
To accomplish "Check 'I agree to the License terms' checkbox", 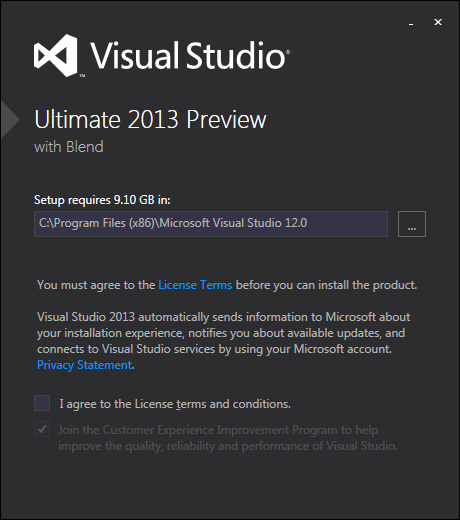I will coord(42,403).
